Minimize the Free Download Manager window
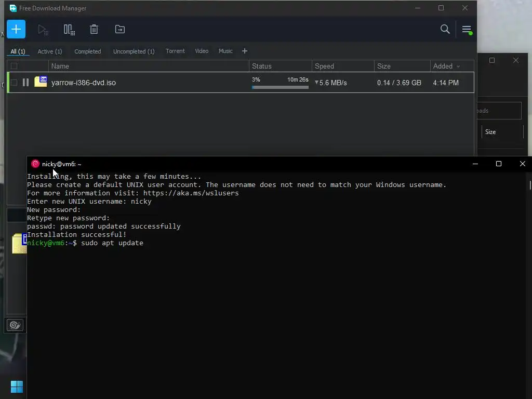 418,8
